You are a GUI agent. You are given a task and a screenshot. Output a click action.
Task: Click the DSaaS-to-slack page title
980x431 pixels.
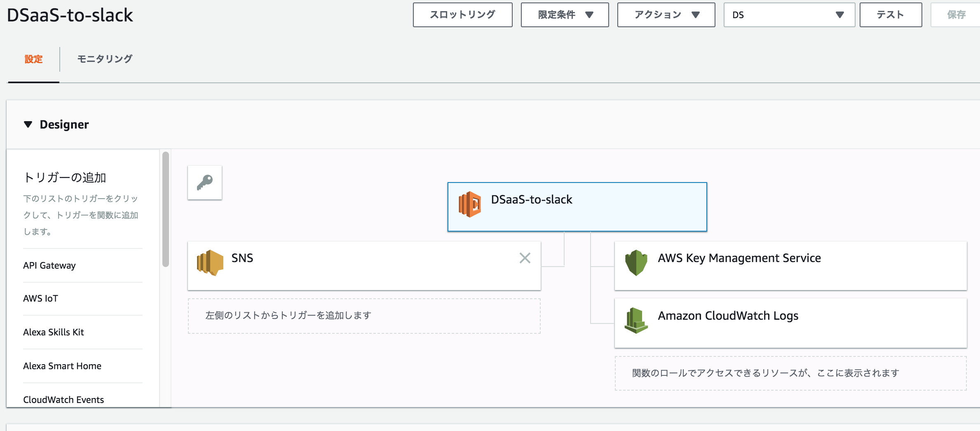[70, 15]
